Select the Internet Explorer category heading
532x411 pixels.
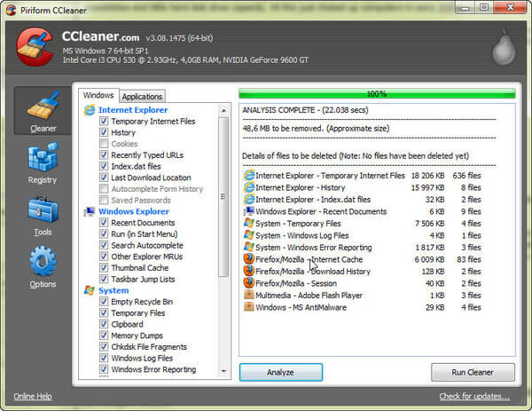pos(133,110)
